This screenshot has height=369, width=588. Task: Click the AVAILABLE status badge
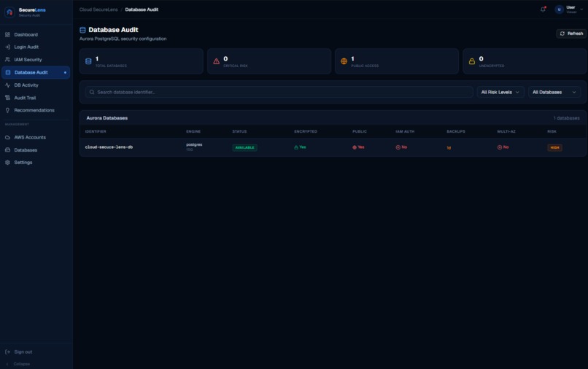[x=244, y=148]
